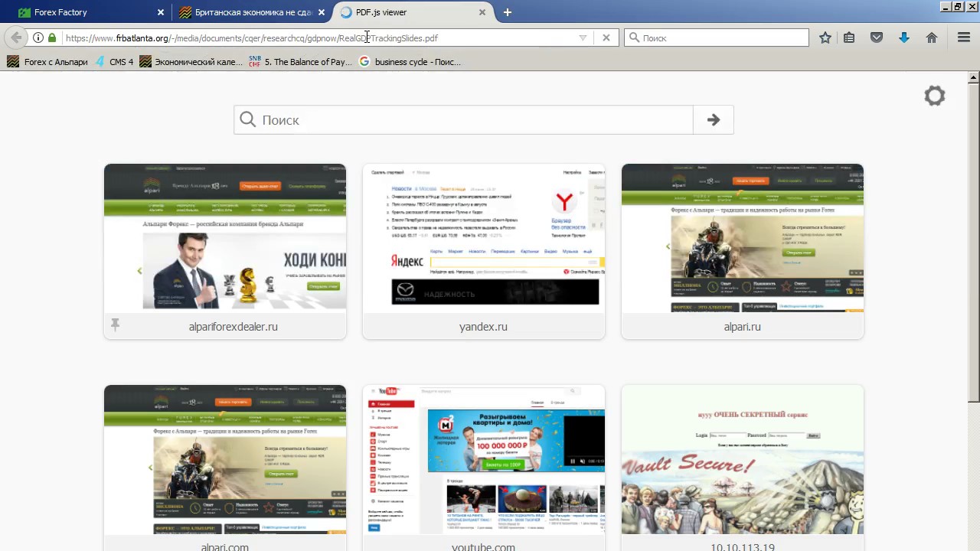Open new tab page settings gear
This screenshot has height=551, width=980.
(x=935, y=96)
